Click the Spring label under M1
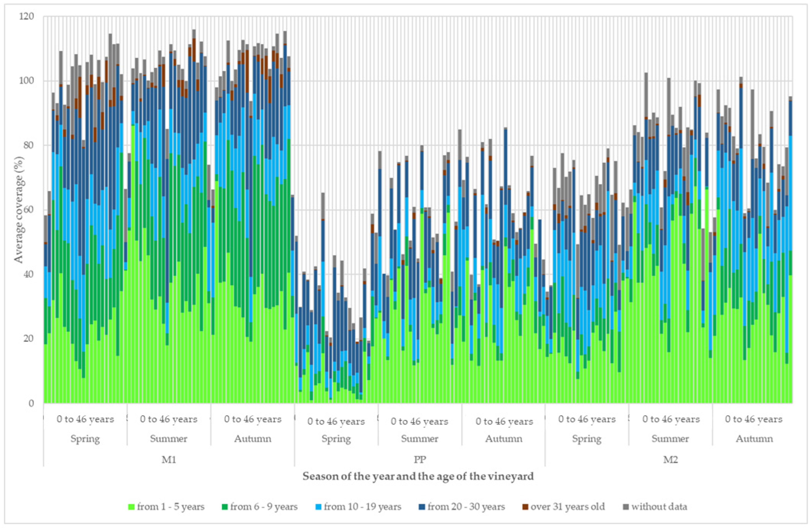Screen dimensions: 812x528 coord(85,438)
